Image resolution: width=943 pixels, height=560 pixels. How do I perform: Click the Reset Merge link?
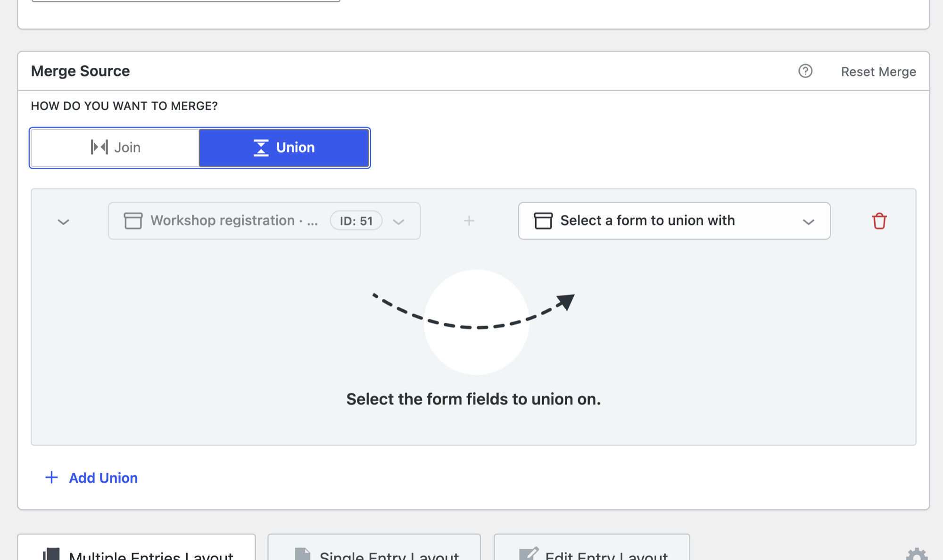pyautogui.click(x=878, y=72)
